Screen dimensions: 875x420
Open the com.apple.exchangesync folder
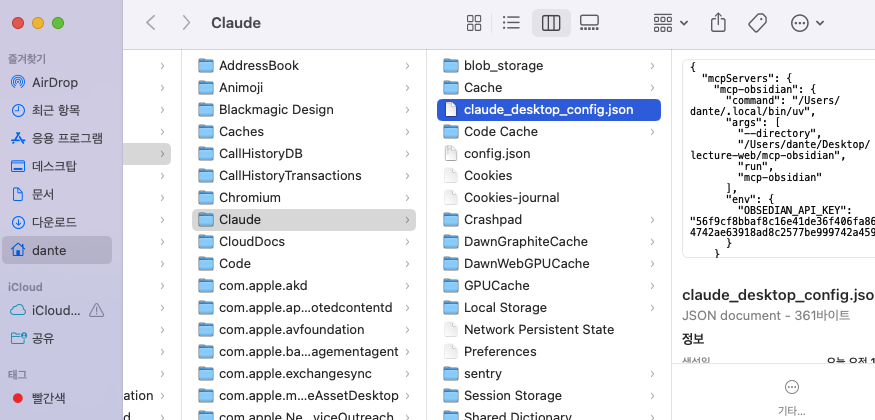tap(304, 374)
